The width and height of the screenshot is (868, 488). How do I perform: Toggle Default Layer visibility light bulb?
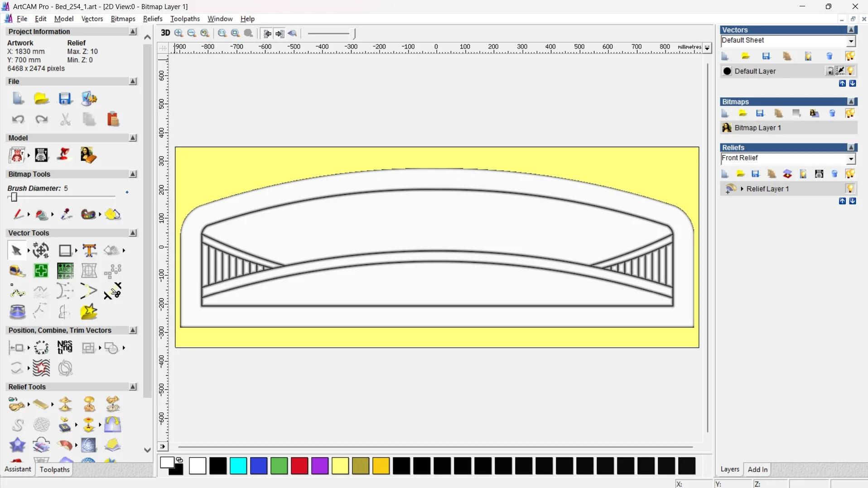coord(850,71)
